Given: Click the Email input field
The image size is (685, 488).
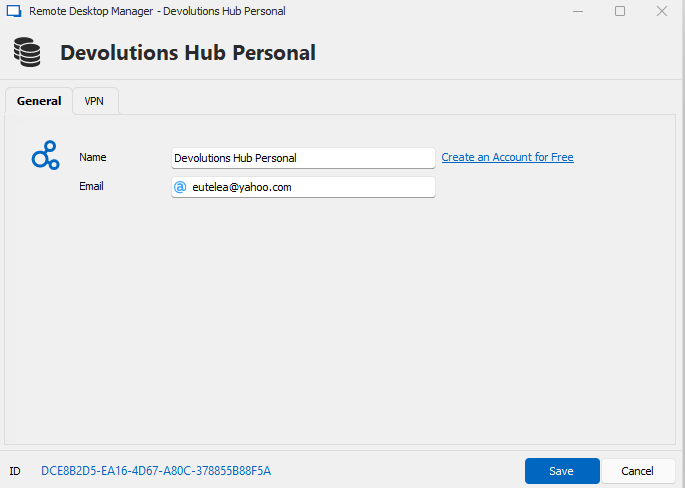Looking at the screenshot, I should point(303,187).
